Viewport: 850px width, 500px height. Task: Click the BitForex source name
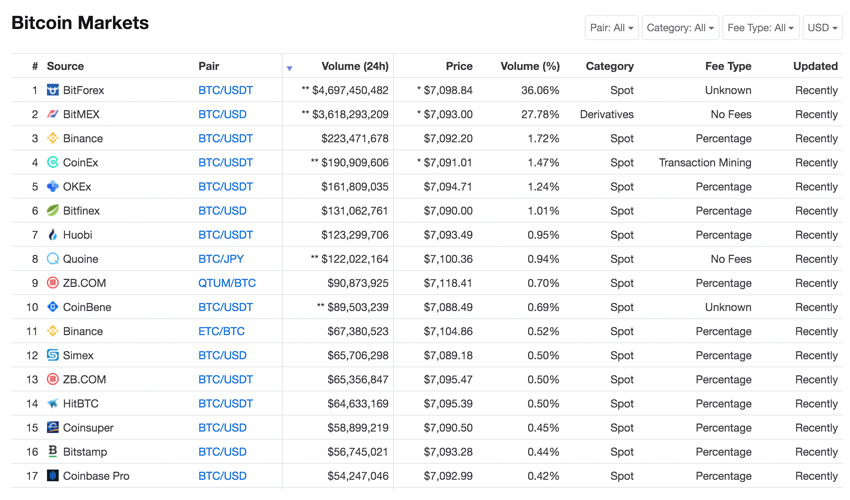point(83,90)
